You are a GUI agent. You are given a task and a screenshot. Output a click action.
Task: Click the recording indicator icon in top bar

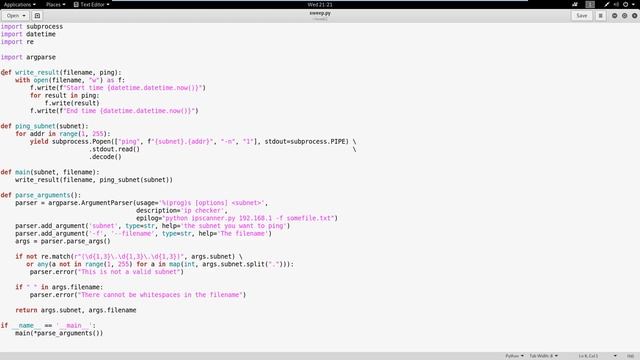(575, 4)
